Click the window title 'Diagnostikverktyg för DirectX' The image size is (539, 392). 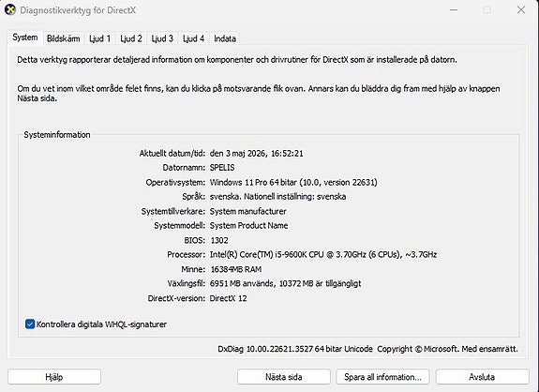[78, 10]
